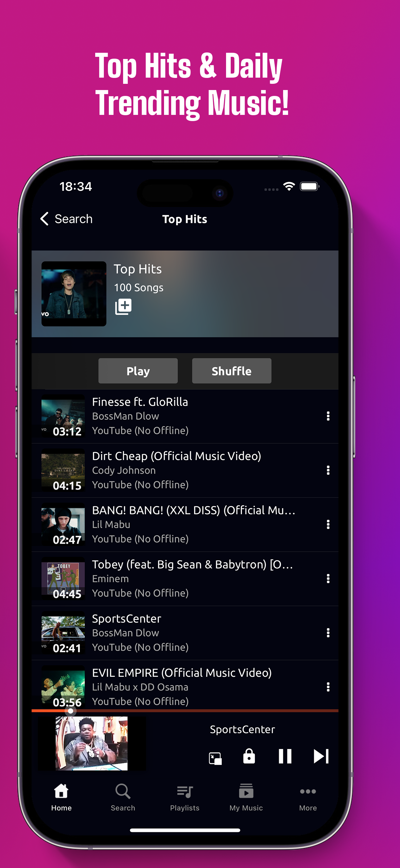Screen dimensions: 400x868
Task: Tap the Play button
Action: [x=138, y=371]
